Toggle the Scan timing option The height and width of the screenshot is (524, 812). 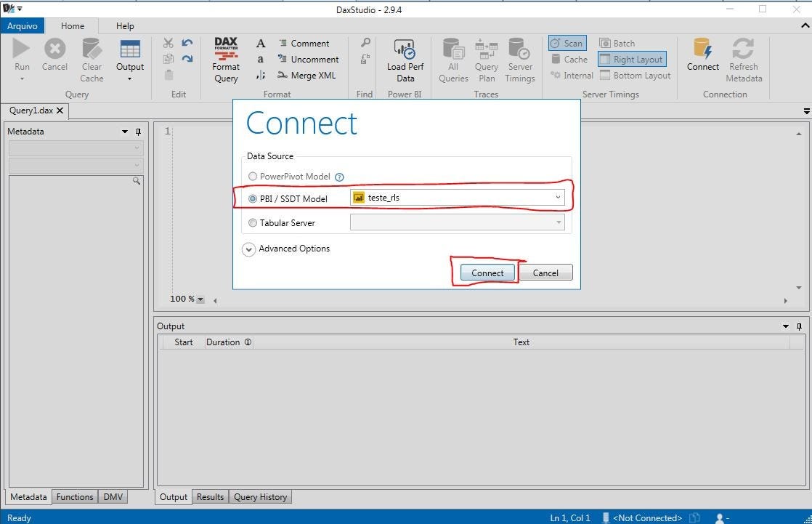click(x=567, y=43)
